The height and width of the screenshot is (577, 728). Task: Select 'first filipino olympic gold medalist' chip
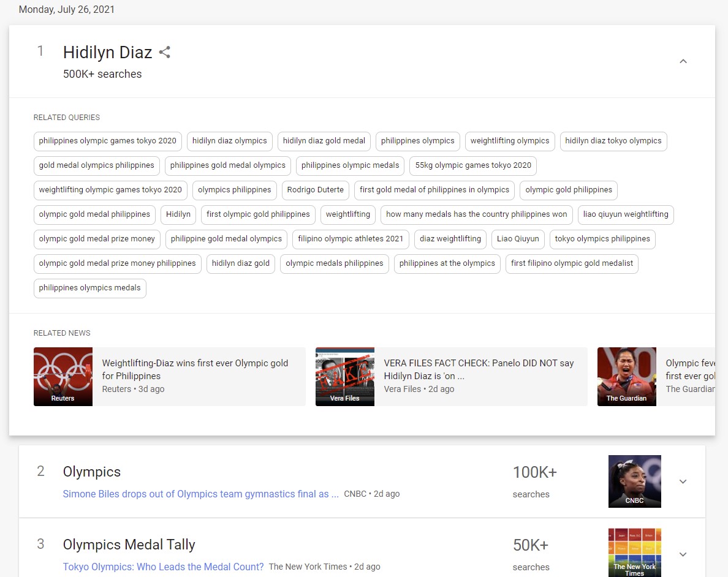(572, 264)
